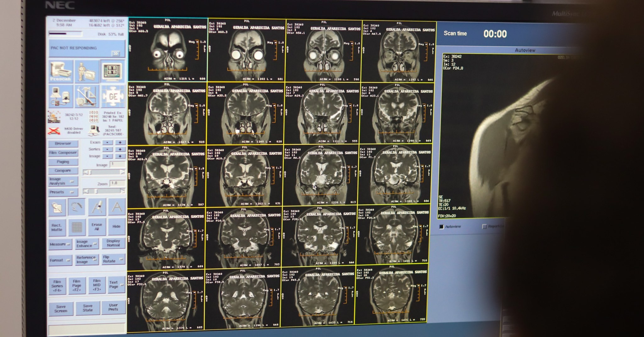Open User Prefs
This screenshot has height=337, width=644.
113,307
